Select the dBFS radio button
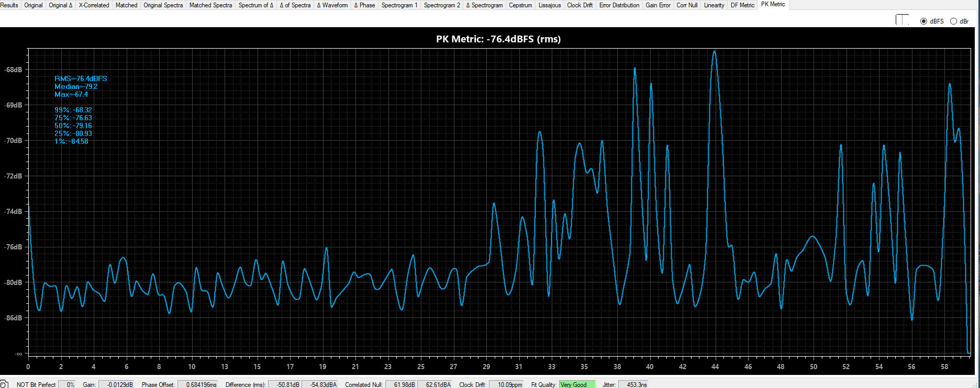980x388 pixels. 923,21
